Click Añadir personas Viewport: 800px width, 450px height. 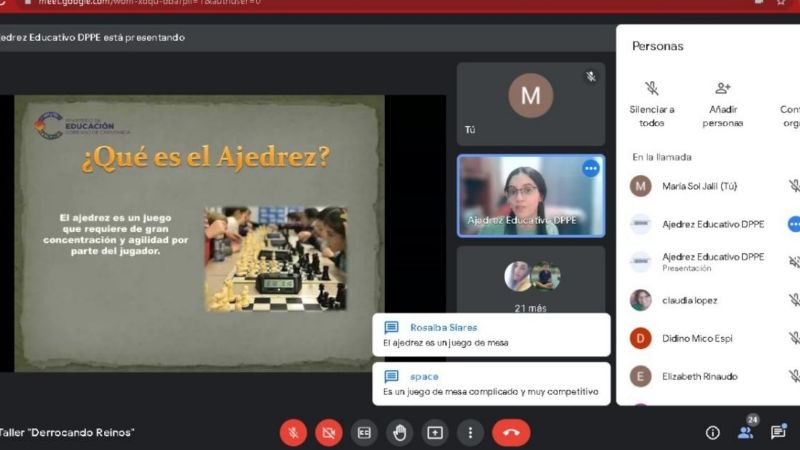click(722, 104)
